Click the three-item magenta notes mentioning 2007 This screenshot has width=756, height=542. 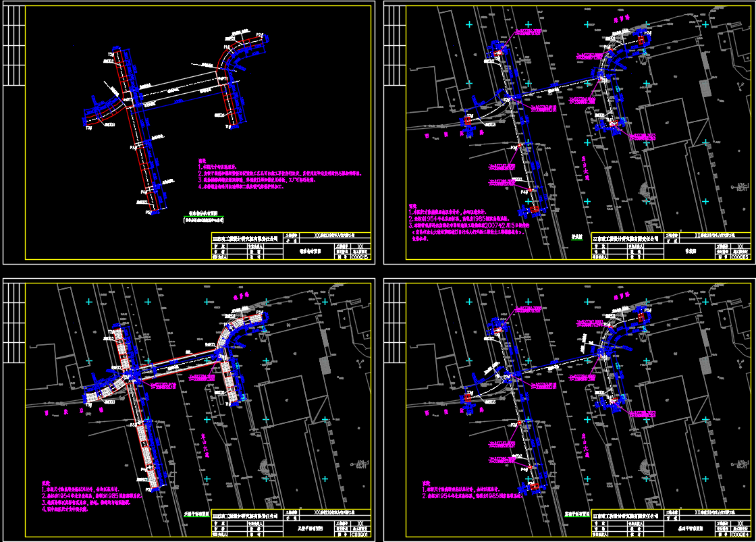coord(468,222)
